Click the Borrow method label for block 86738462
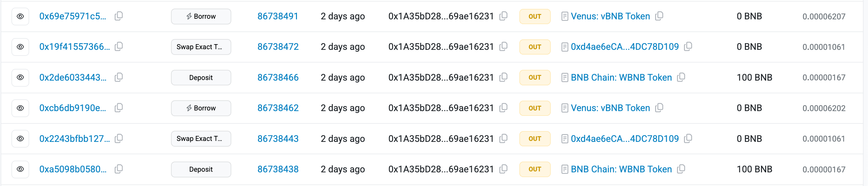The image size is (868, 186). point(201,108)
